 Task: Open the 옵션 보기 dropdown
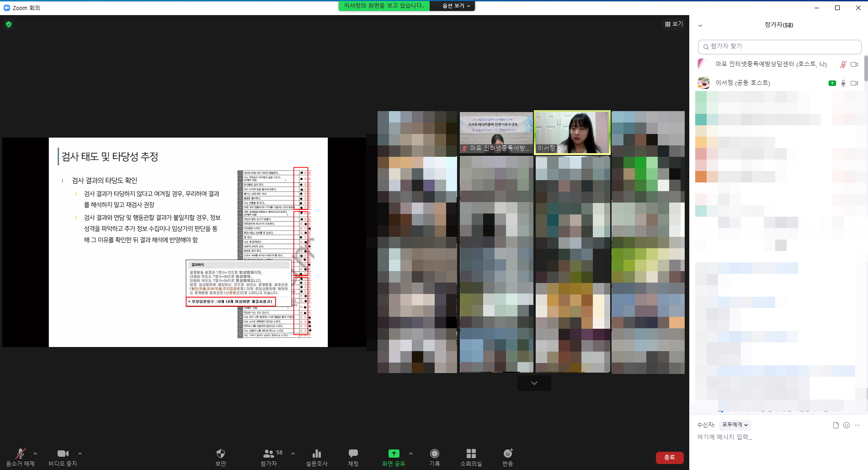coord(456,6)
